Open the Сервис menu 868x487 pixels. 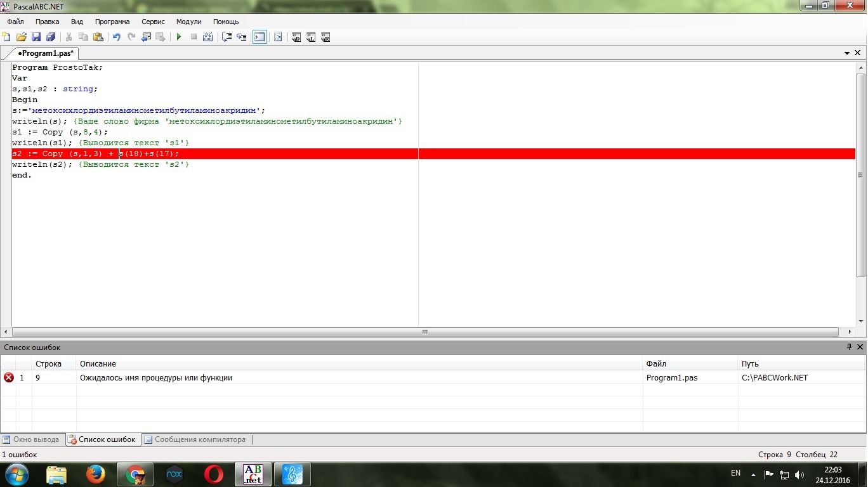click(x=153, y=22)
